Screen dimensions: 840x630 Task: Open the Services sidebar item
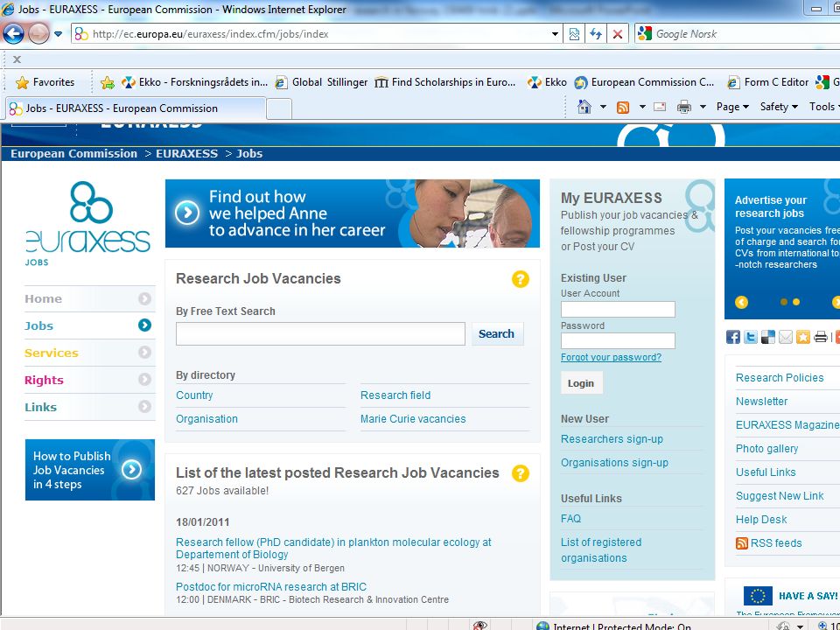(89, 353)
